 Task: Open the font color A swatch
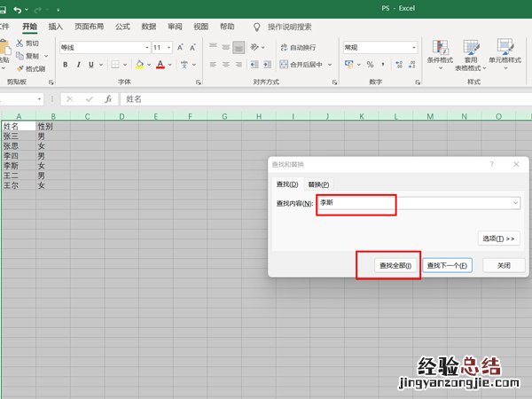click(160, 65)
